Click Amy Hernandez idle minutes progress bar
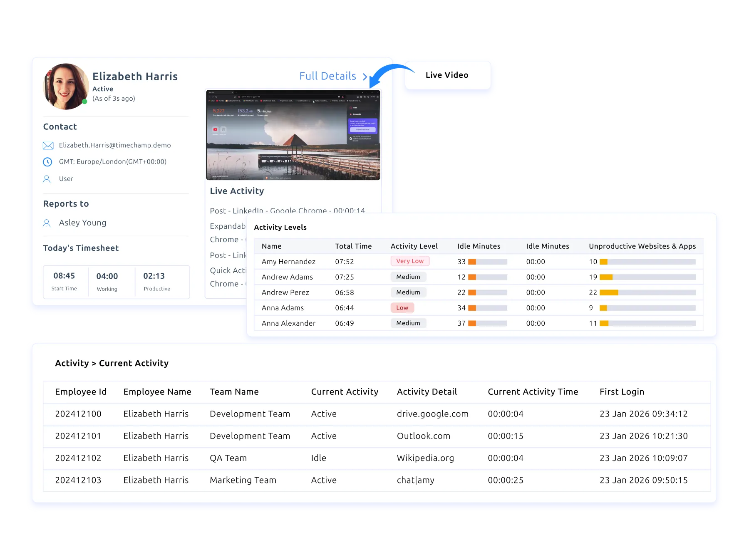Image resolution: width=749 pixels, height=560 pixels. tap(488, 262)
